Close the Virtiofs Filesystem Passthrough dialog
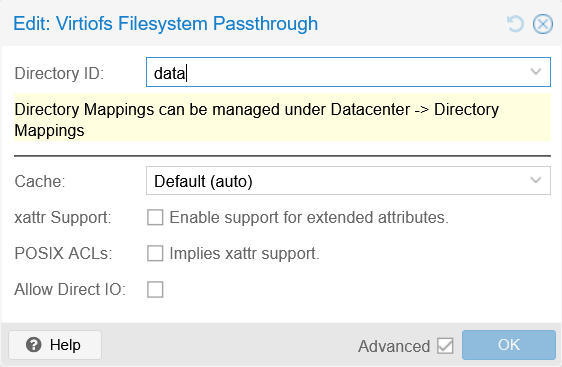 tap(543, 24)
